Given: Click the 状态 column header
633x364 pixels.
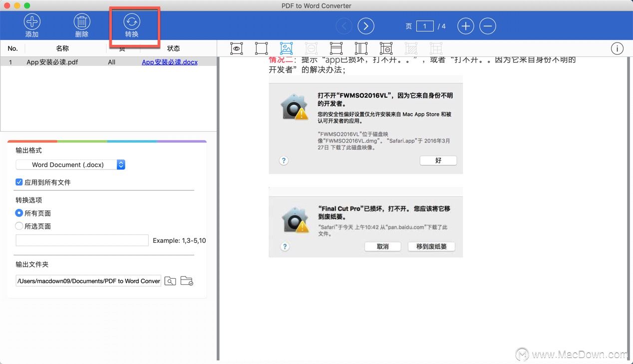Looking at the screenshot, I should click(x=174, y=48).
